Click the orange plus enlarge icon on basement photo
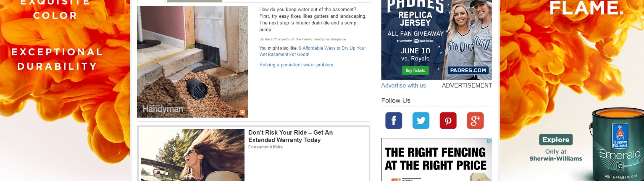 tap(242, 113)
